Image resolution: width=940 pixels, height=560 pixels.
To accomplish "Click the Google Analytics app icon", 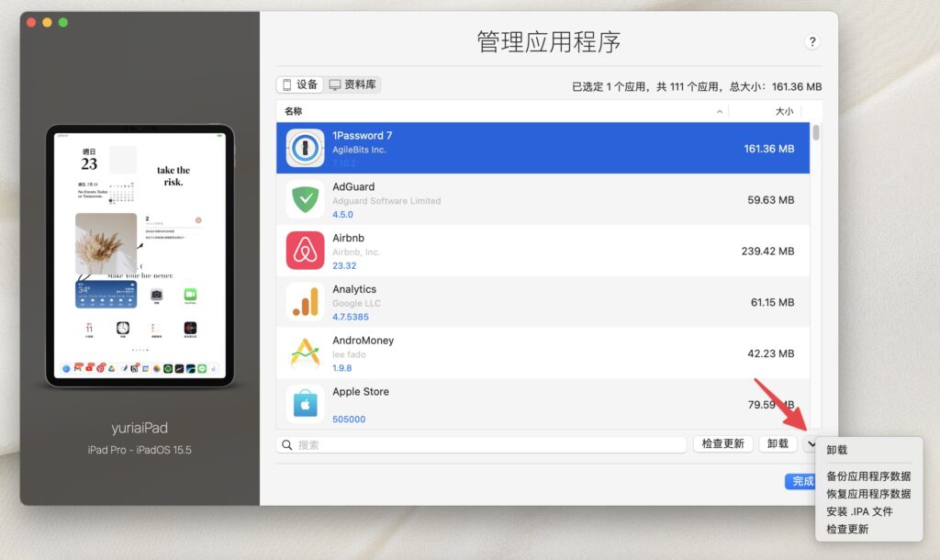I will click(305, 302).
